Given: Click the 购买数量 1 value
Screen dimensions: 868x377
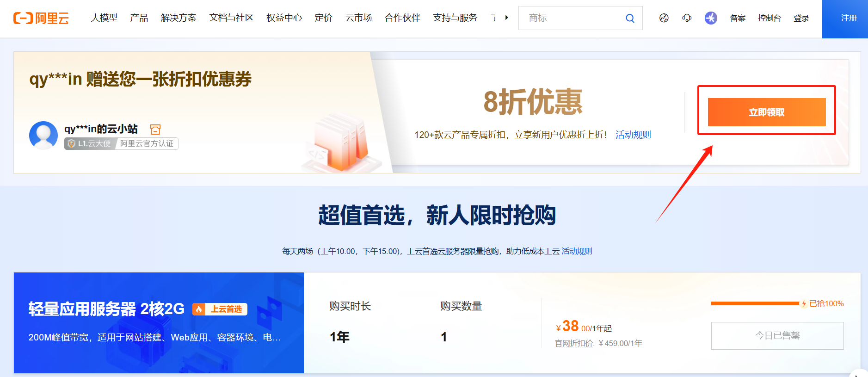Looking at the screenshot, I should (x=444, y=337).
